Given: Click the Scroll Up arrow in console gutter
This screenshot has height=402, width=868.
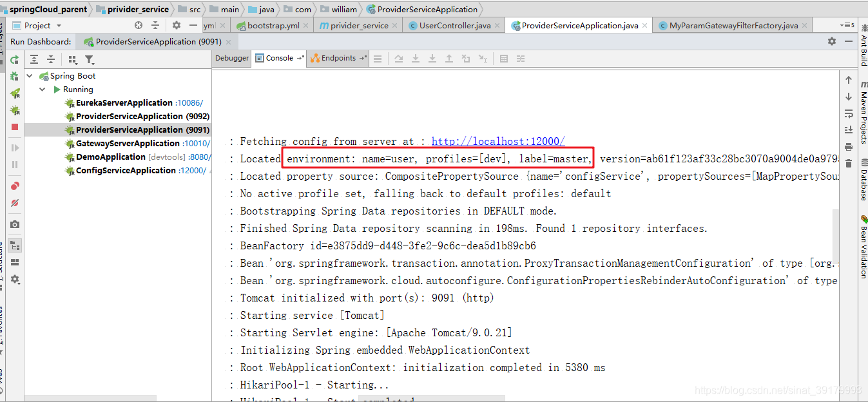Looking at the screenshot, I should [x=849, y=81].
